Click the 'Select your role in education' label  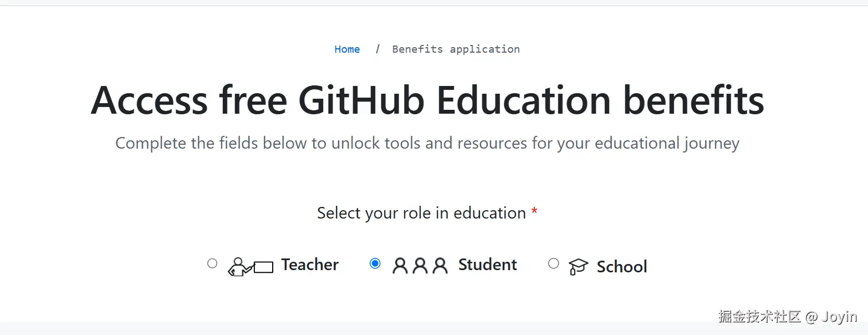tap(421, 213)
